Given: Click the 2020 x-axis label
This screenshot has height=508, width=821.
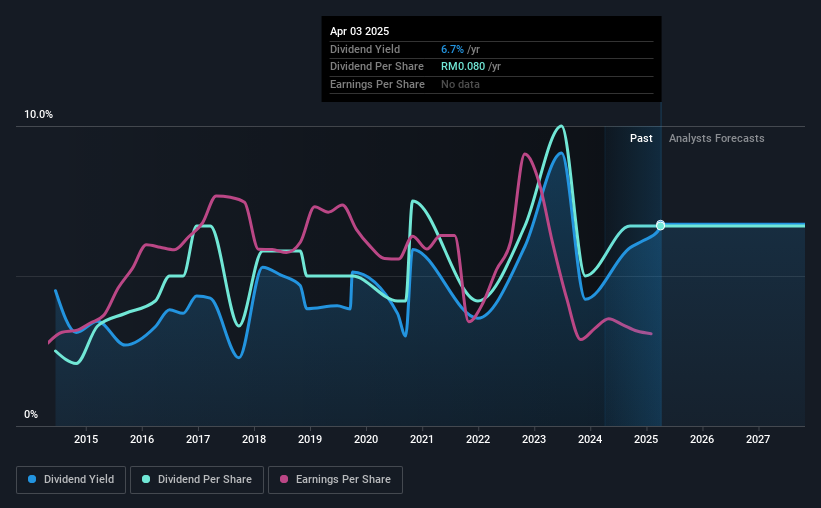Looking at the screenshot, I should 366,439.
